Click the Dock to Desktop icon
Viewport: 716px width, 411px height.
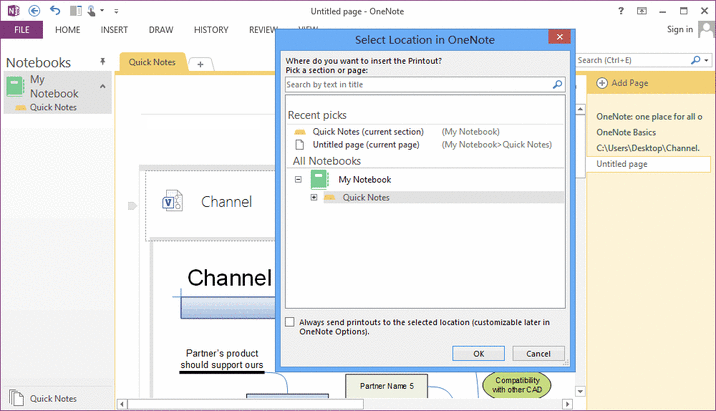[x=76, y=11]
